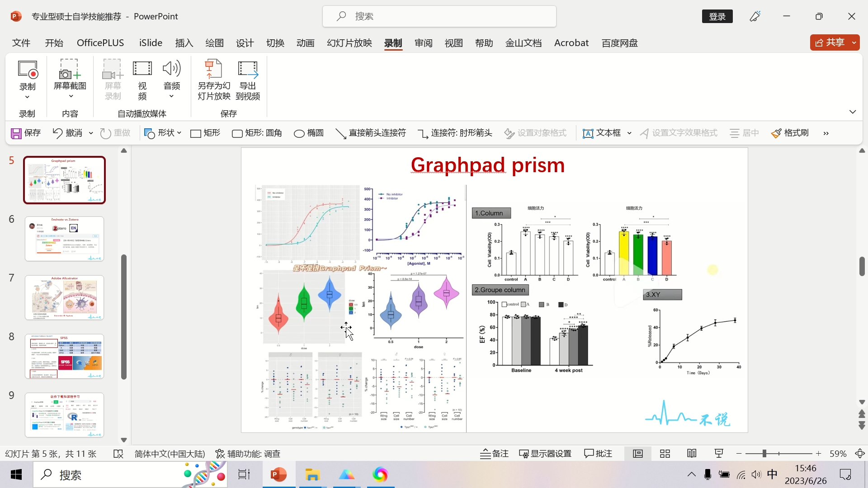The width and height of the screenshot is (868, 488).
Task: Open 辅助功能: 调查 accessibility checker
Action: 248,454
